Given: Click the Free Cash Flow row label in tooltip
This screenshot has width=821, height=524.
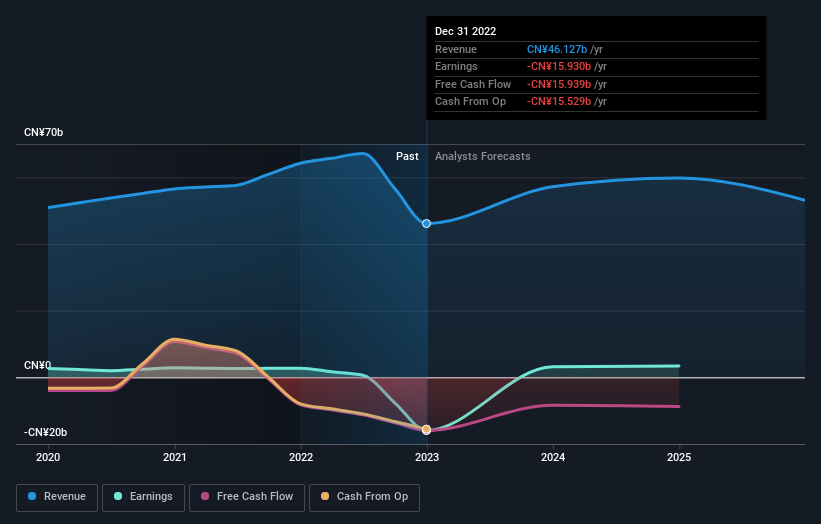Looking at the screenshot, I should tap(473, 84).
